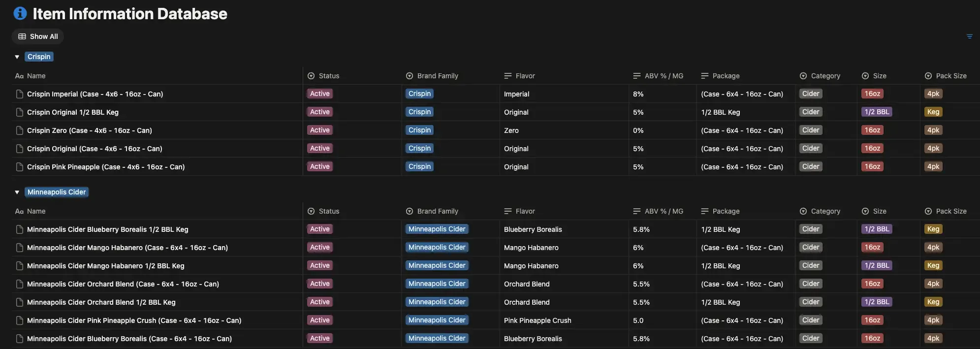Click the 5.0 ABV cell for Pink Pineapple Crush
Viewport: 980px width, 349px height.
[638, 320]
